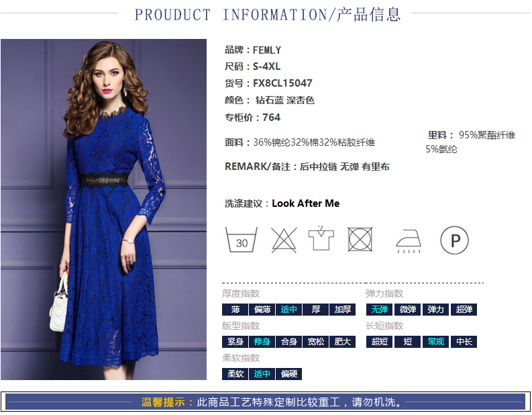Click the color text 钻石蓝 深杏色

(284, 100)
